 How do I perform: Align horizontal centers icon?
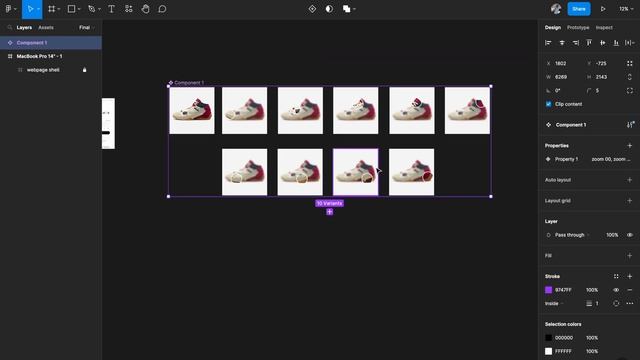(562, 43)
